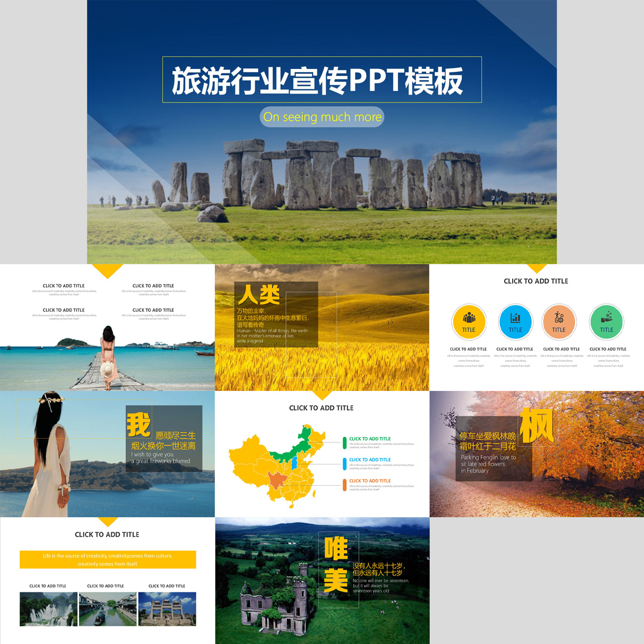The image size is (644, 644).
Task: Click CLICK TO ADD TITLE above the four circles
Action: click(536, 281)
